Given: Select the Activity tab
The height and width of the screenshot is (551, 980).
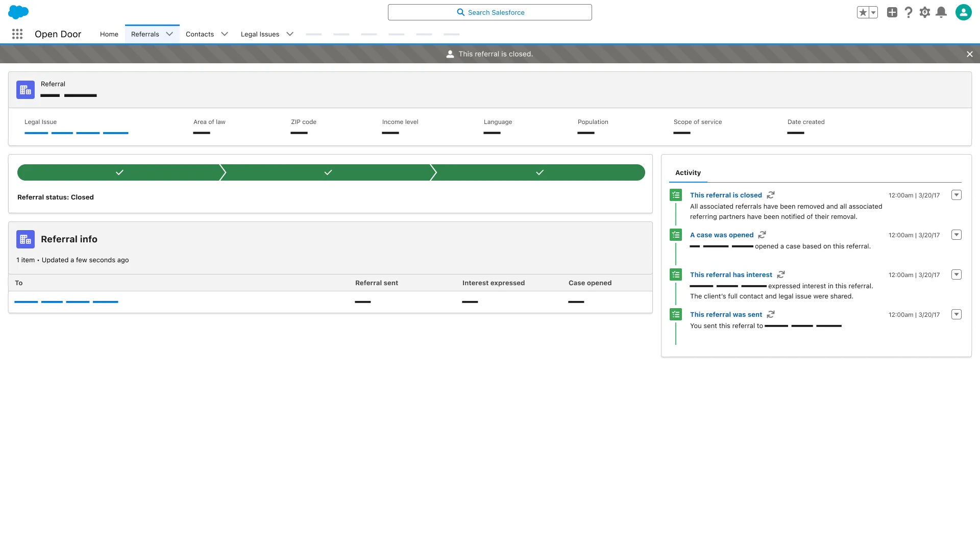Looking at the screenshot, I should tap(688, 173).
